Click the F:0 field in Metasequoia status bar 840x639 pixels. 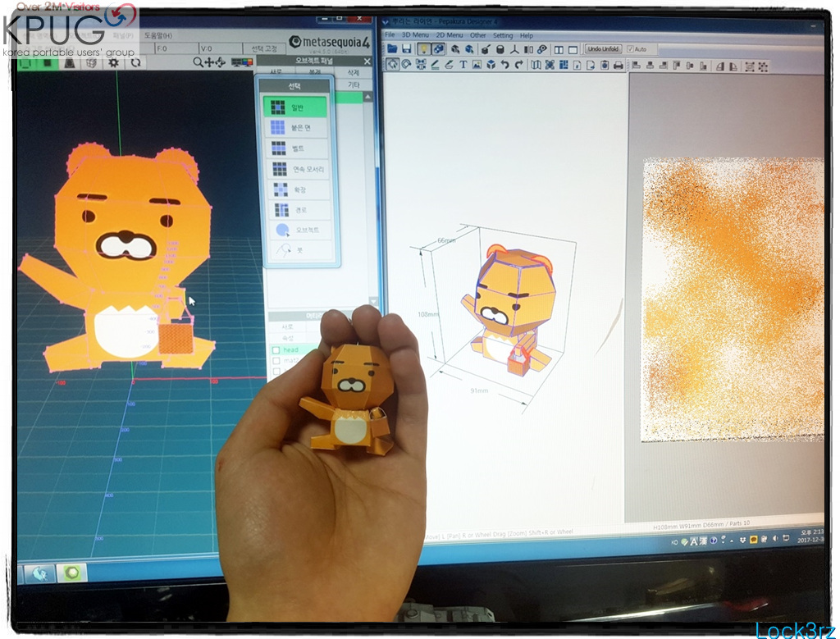(176, 48)
